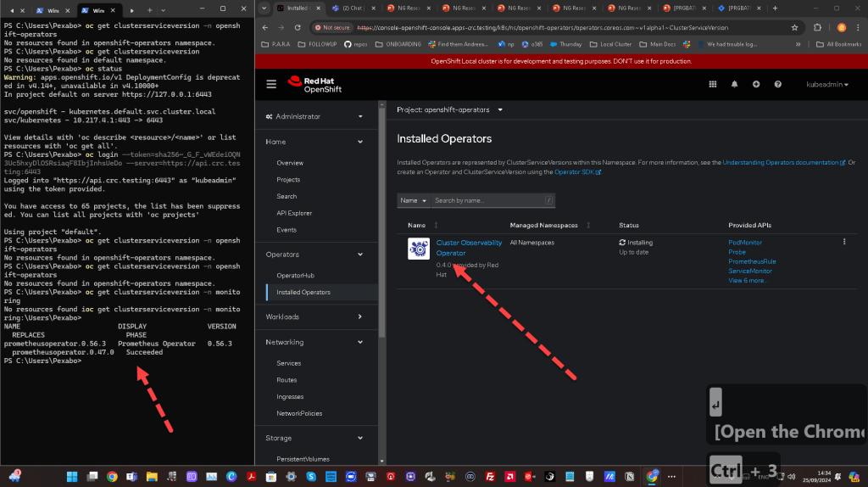Reload the page in Chrome
The image size is (868, 487).
click(x=298, y=27)
